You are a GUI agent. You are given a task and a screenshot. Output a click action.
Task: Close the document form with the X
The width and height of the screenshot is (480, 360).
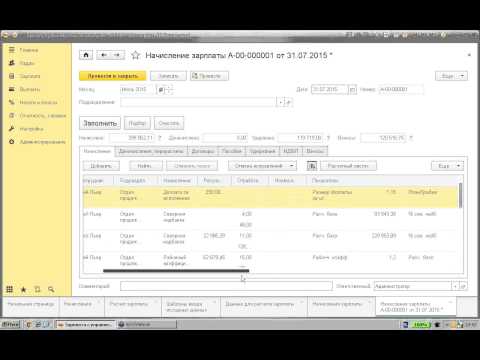[x=469, y=55]
